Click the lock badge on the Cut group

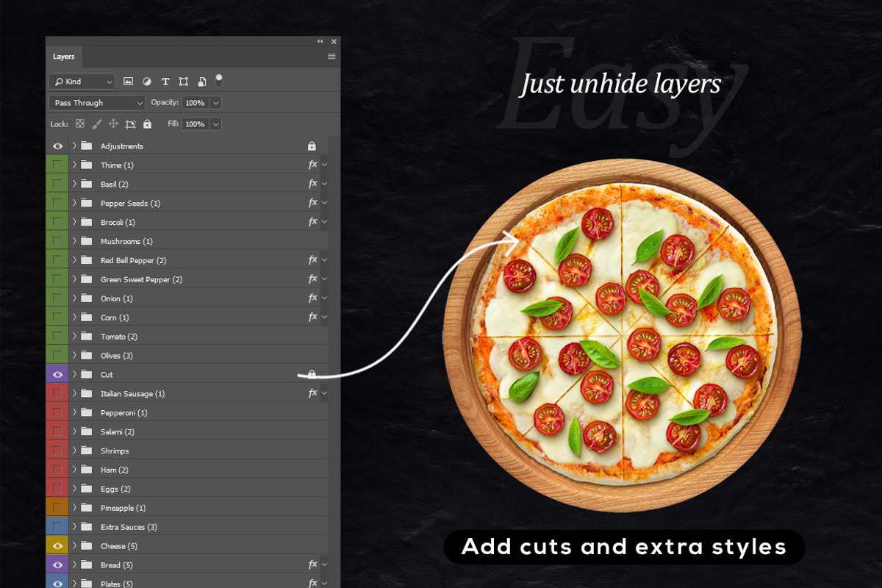(312, 374)
